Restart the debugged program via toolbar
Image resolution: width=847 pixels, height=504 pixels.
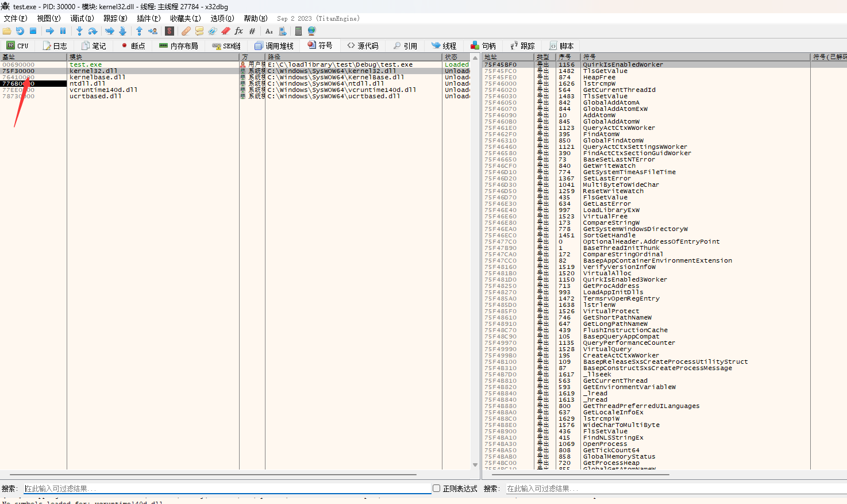pyautogui.click(x=20, y=31)
